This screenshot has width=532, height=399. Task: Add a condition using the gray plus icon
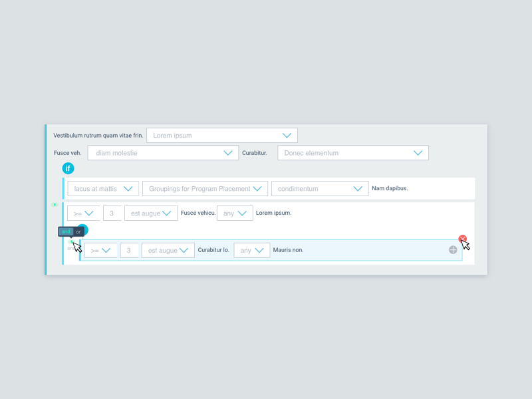coord(452,250)
